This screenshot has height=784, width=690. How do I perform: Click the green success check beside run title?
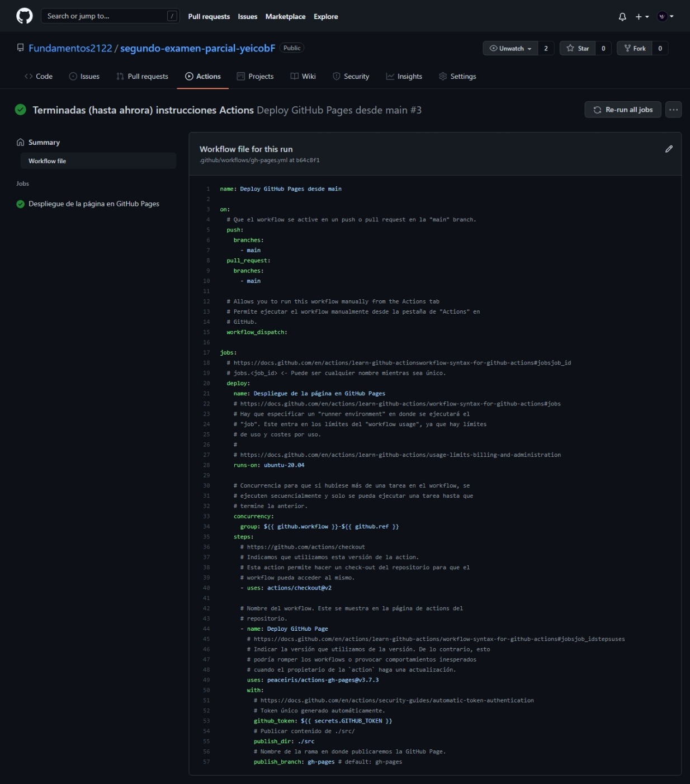click(x=21, y=110)
